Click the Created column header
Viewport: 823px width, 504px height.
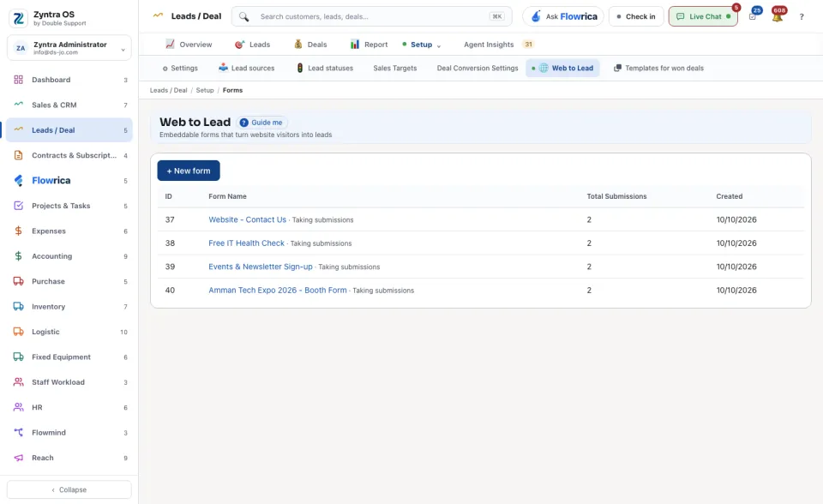(729, 196)
